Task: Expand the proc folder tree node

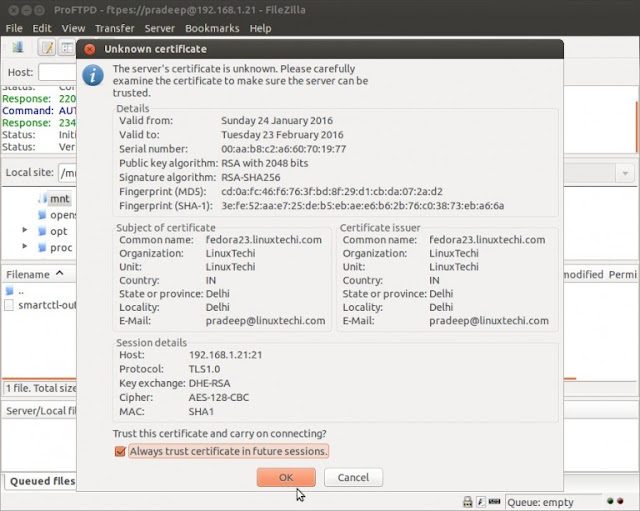Action: coord(25,246)
